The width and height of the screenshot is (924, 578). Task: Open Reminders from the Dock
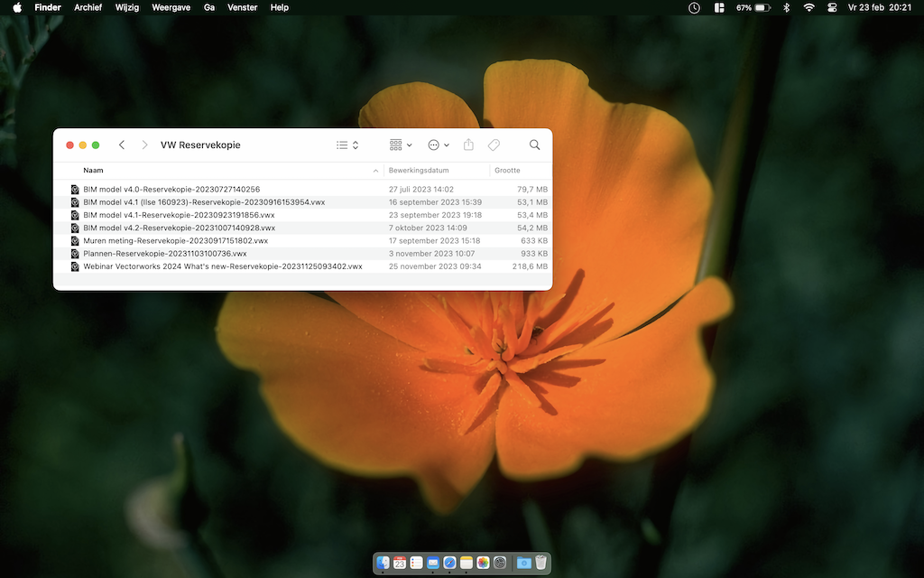click(416, 563)
